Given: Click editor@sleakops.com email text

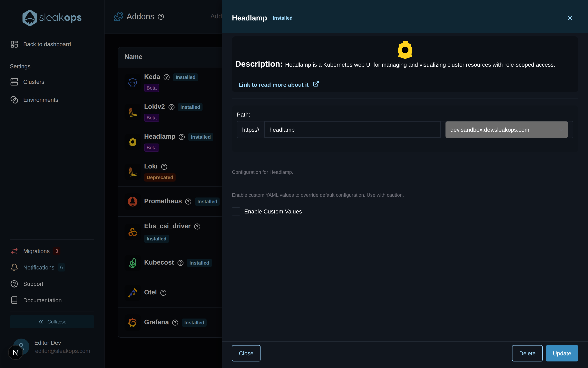Looking at the screenshot, I should pyautogui.click(x=62, y=351).
